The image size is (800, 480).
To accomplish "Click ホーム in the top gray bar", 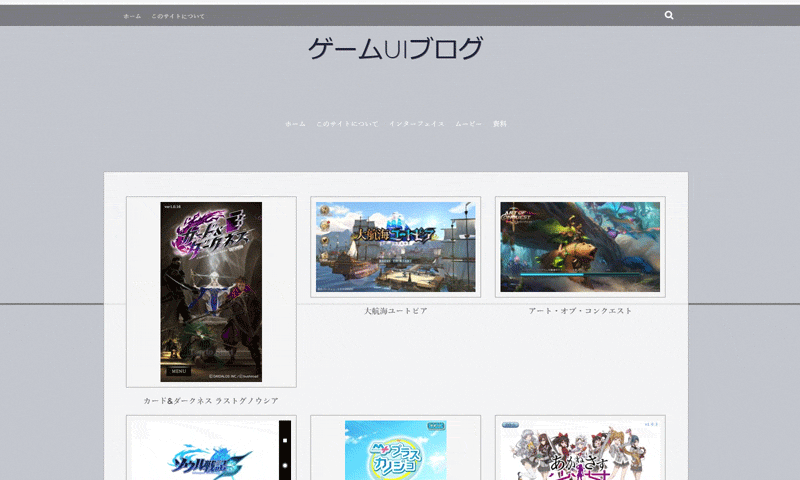I will pyautogui.click(x=132, y=16).
